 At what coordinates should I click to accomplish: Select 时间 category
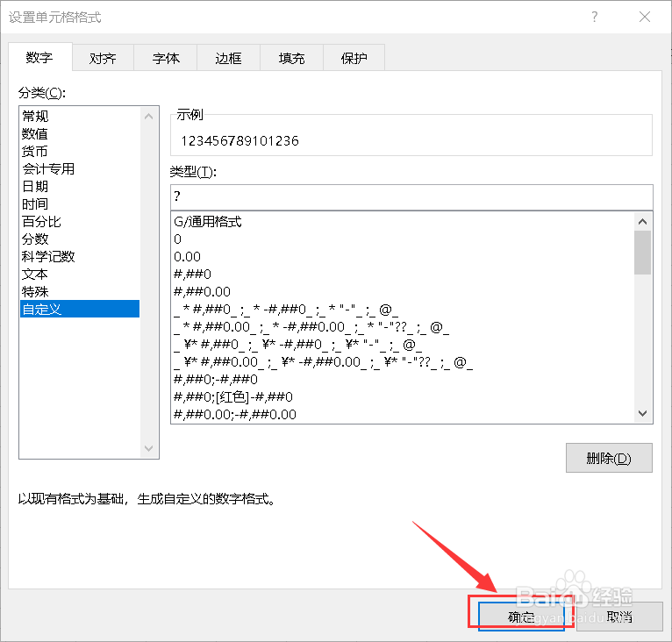pos(80,204)
